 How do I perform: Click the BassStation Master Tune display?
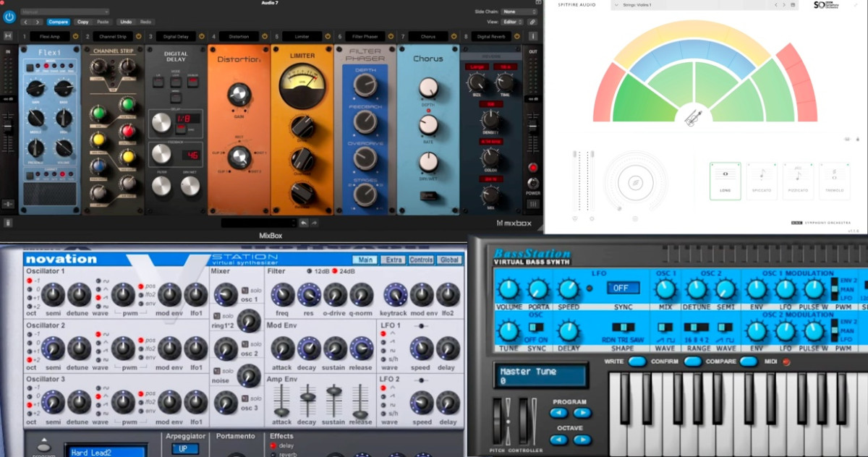pos(540,375)
